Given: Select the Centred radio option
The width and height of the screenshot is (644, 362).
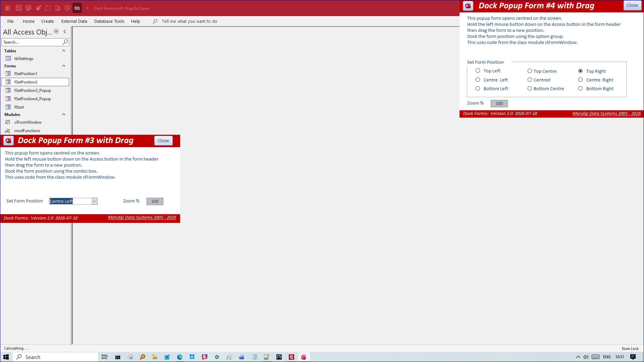Looking at the screenshot, I should tap(530, 80).
